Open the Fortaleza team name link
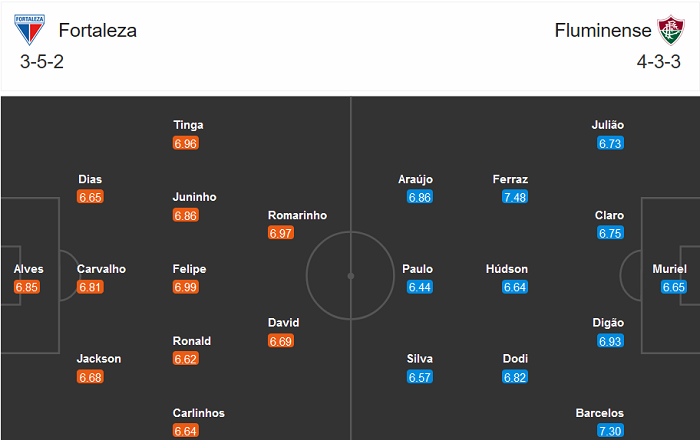700x440 pixels. (97, 30)
